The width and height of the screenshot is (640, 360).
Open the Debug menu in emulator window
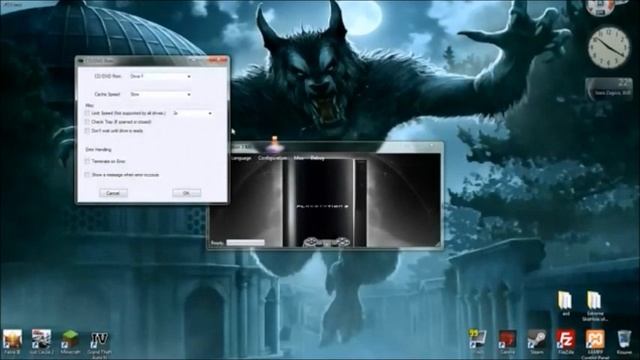click(318, 158)
